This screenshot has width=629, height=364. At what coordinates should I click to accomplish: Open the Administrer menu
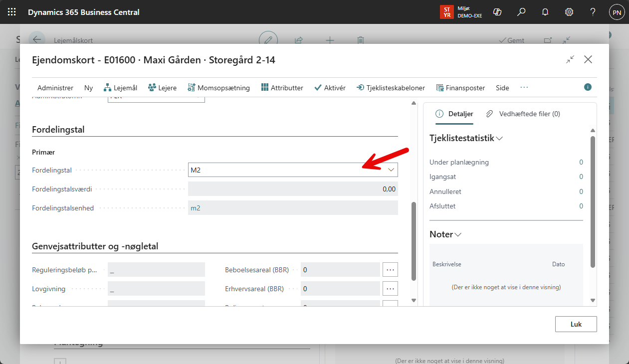(55, 88)
